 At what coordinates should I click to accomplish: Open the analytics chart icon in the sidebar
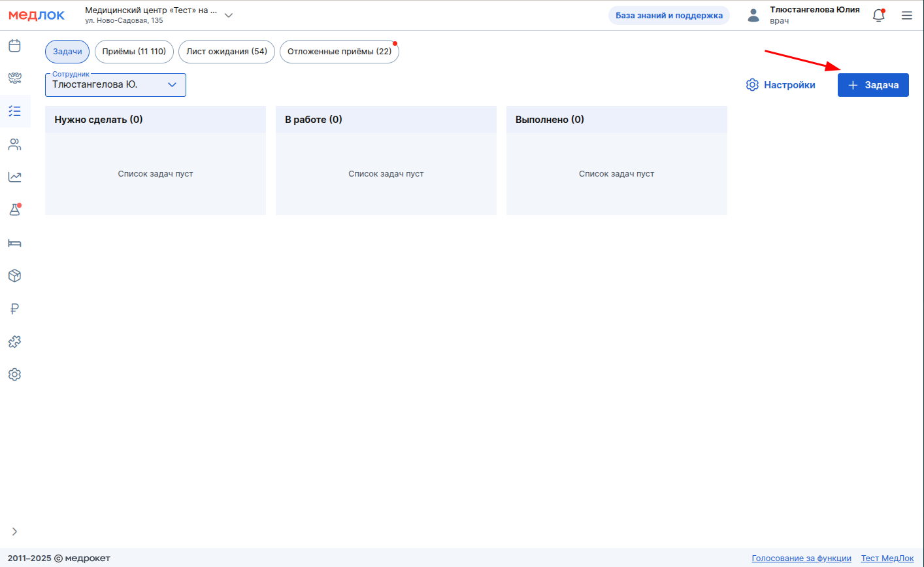[x=14, y=177]
